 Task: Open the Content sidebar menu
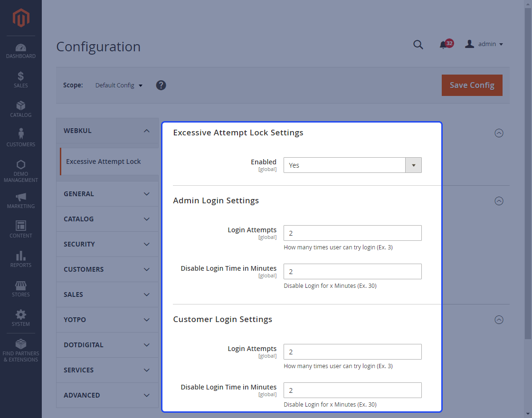(21, 229)
